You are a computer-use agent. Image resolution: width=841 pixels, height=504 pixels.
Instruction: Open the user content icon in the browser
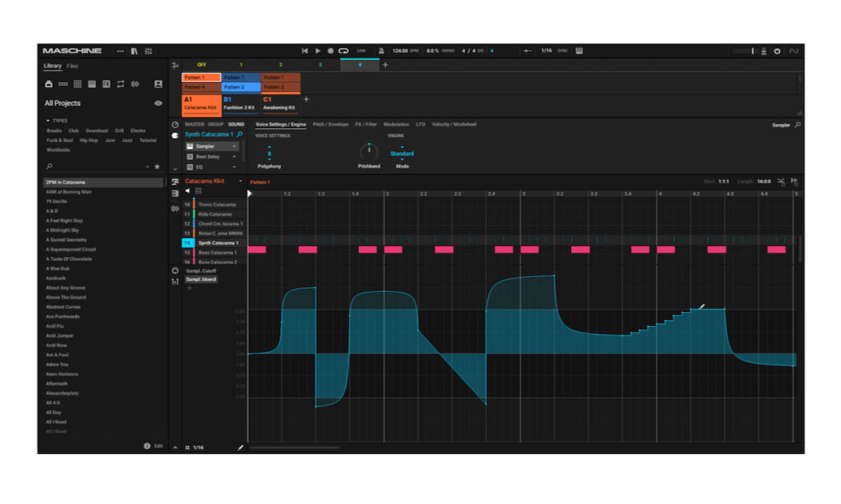(159, 84)
